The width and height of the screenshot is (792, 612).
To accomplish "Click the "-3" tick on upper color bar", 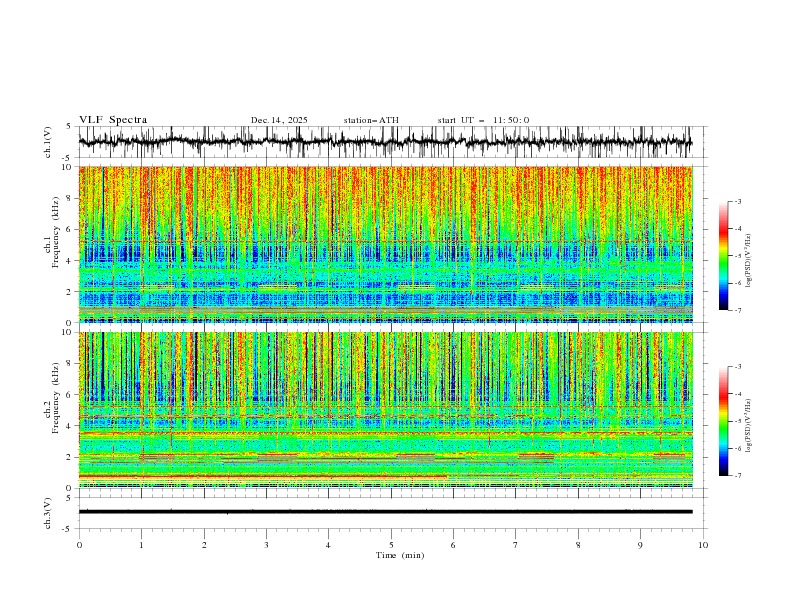I will pos(737,201).
